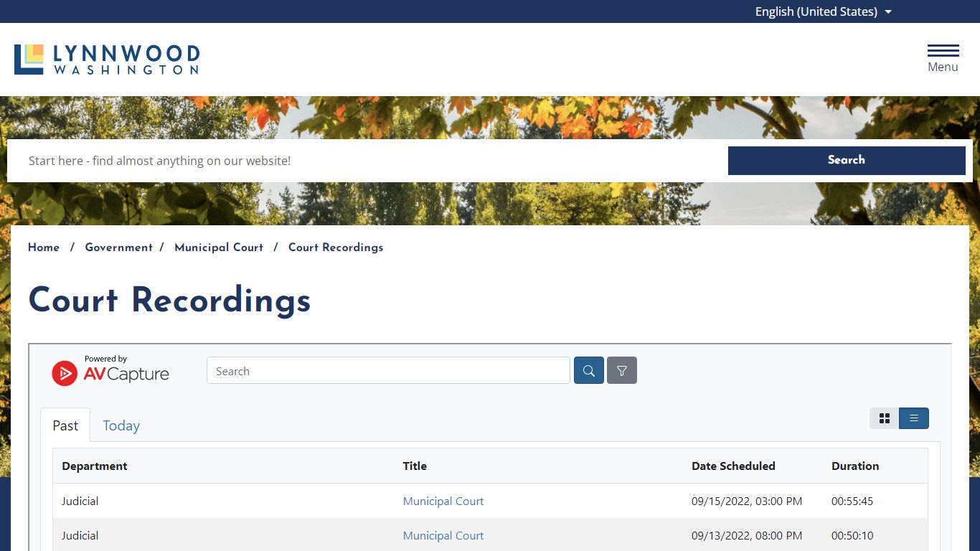The height and width of the screenshot is (551, 980).
Task: Click the Department column header
Action: [x=95, y=466]
